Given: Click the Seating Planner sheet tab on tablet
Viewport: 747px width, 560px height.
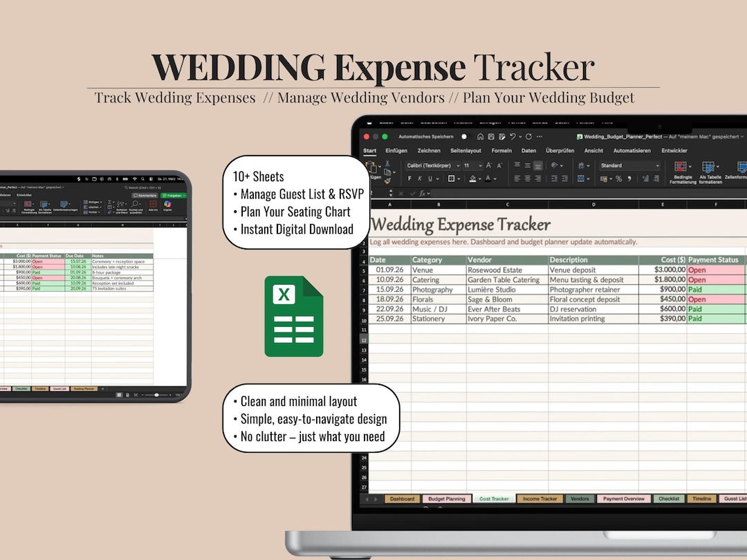Looking at the screenshot, I should [x=84, y=389].
